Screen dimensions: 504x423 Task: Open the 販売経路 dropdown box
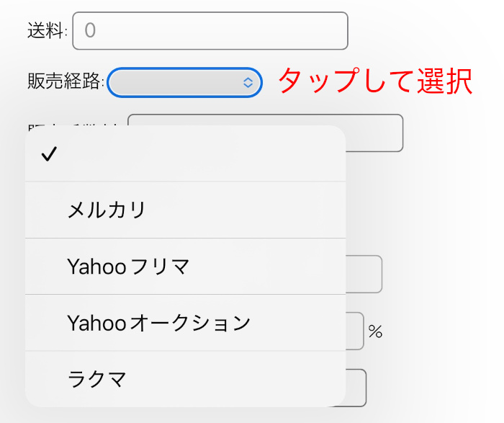click(x=184, y=83)
